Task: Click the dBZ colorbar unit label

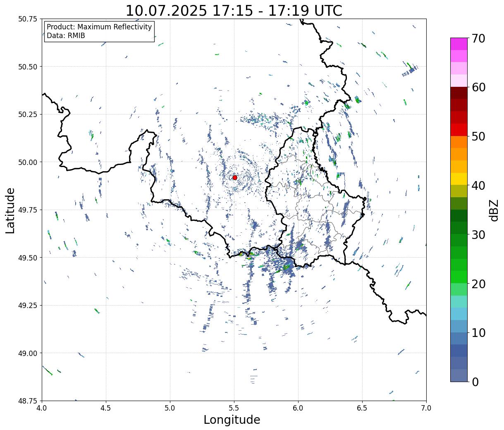Action: pos(494,210)
